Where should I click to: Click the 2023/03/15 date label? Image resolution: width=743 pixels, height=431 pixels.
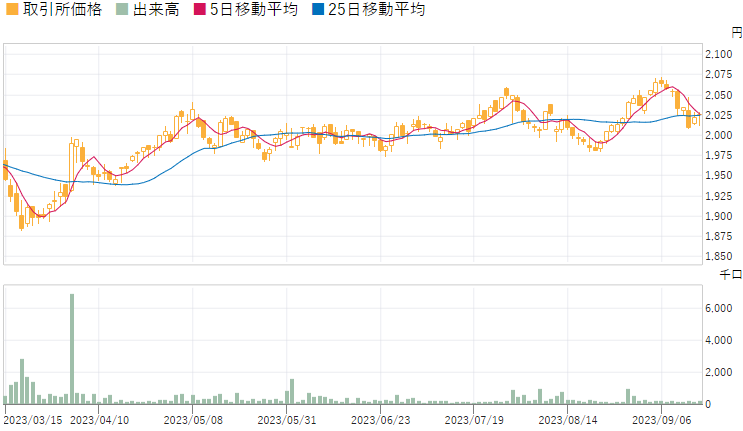click(33, 420)
